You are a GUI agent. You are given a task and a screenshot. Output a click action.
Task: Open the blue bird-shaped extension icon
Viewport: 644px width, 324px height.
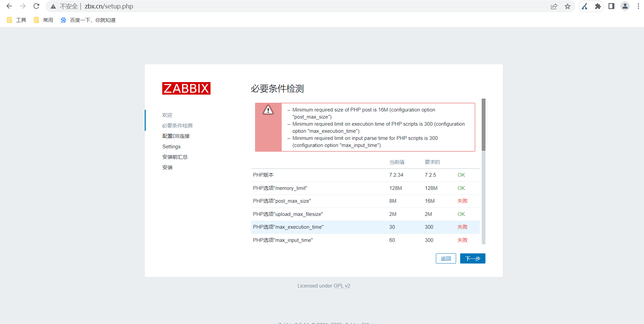[x=585, y=6]
